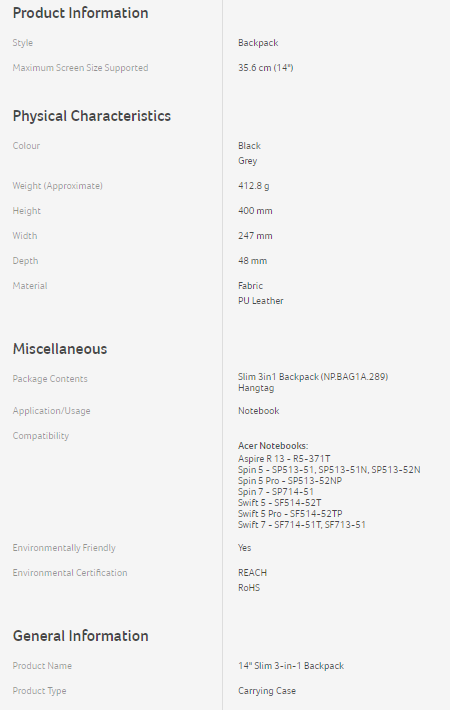Click the Physical Characteristics heading
Viewport: 450px width, 710px height.
click(x=92, y=116)
